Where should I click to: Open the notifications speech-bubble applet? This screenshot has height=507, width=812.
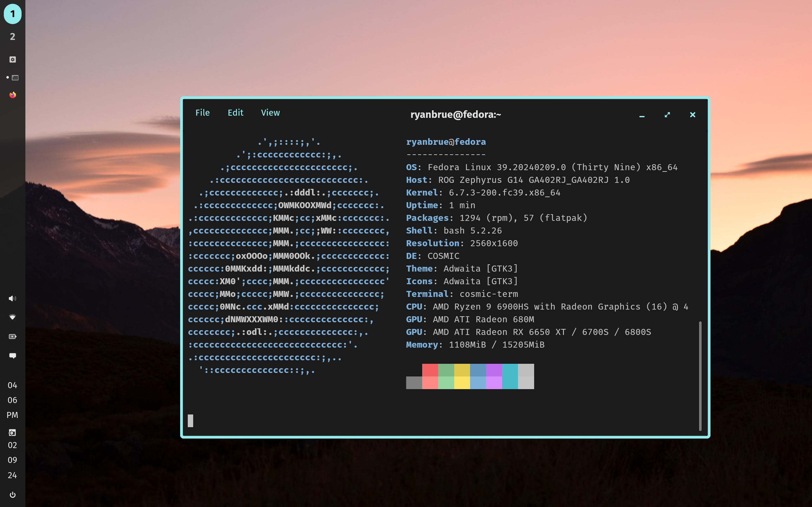click(12, 356)
